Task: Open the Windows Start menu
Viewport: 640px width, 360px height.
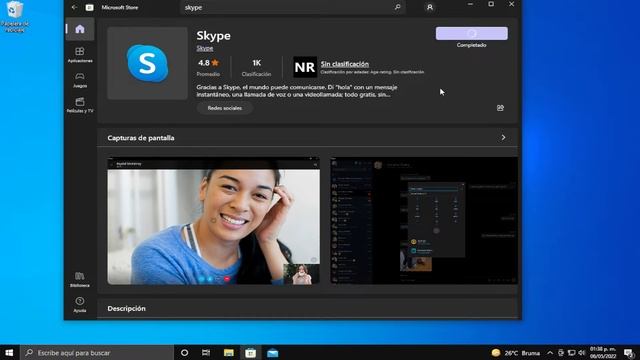Action: (9, 353)
